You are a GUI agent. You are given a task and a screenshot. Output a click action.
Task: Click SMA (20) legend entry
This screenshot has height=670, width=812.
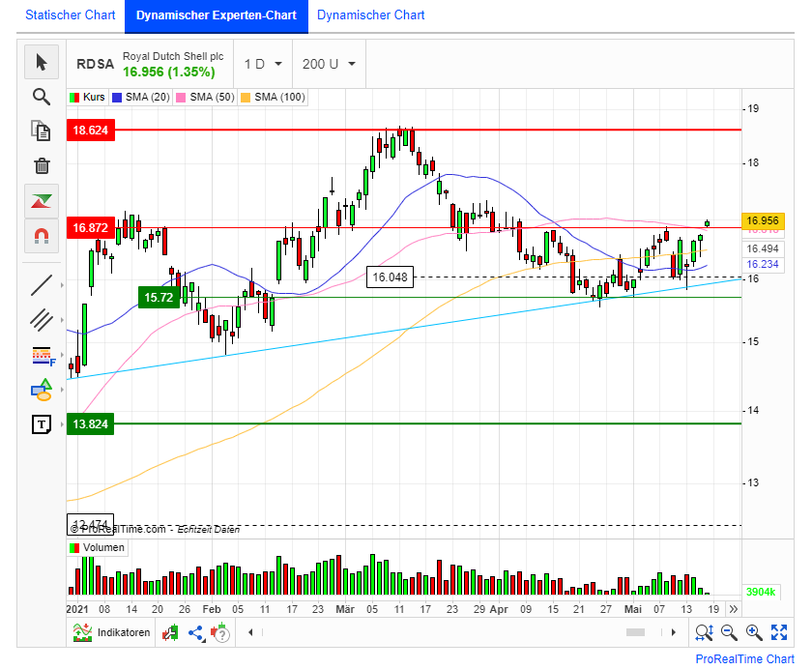[141, 97]
